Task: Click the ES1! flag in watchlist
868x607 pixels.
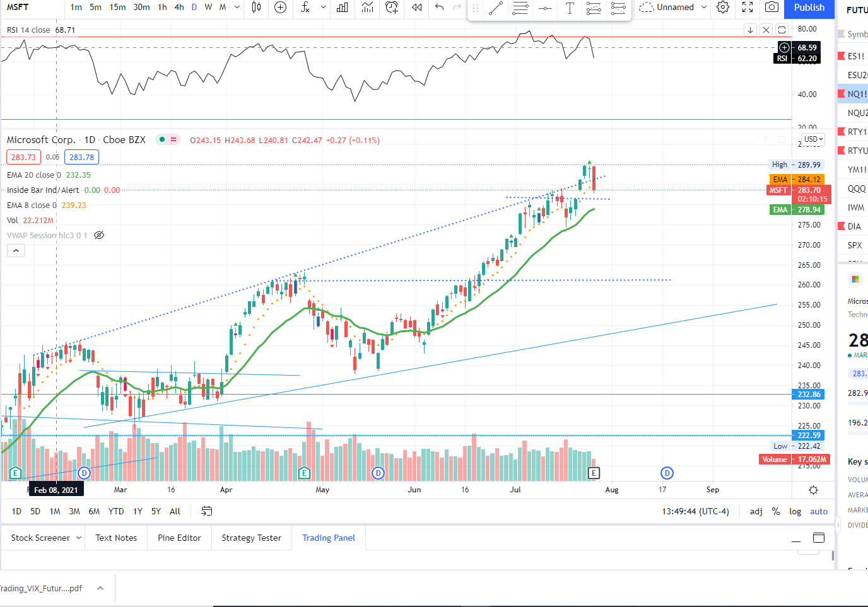Action: coord(842,56)
